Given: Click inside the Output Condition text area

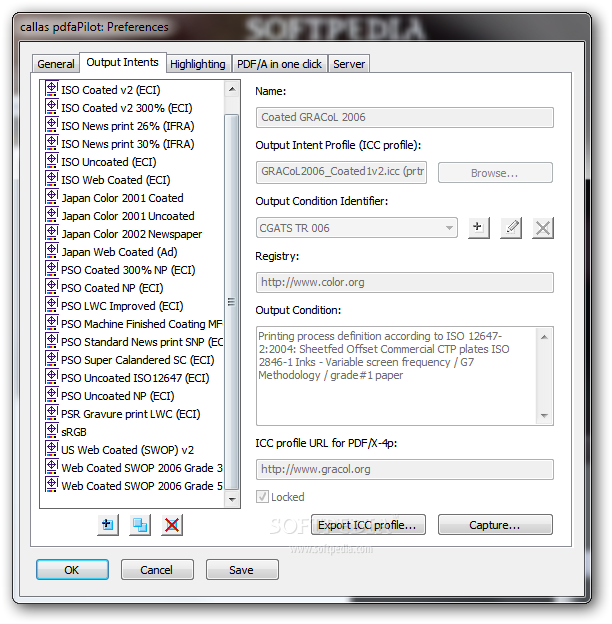Looking at the screenshot, I should [397, 376].
